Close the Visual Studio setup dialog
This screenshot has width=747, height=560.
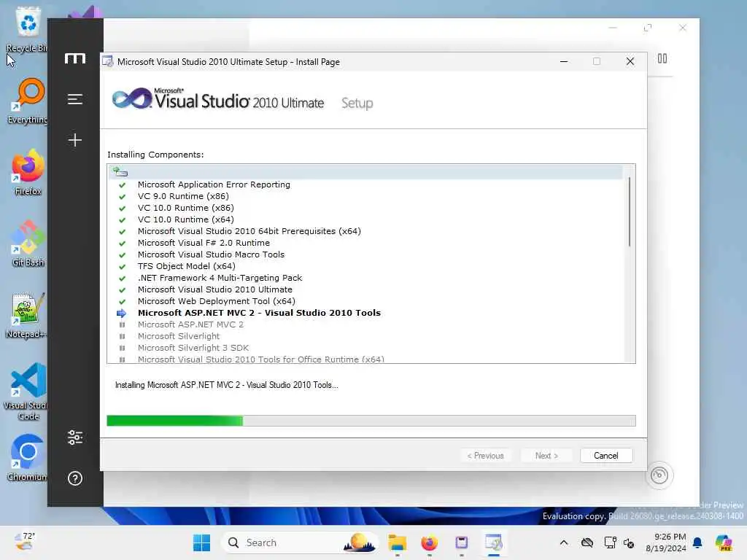(x=630, y=61)
